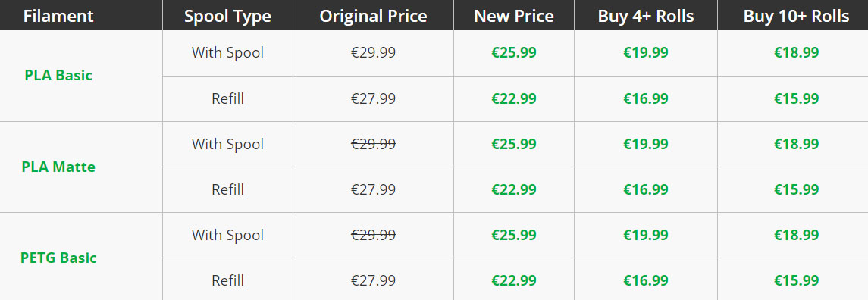Click PETG Basic With Spool original price €29.99
This screenshot has height=300, width=868.
tap(373, 235)
